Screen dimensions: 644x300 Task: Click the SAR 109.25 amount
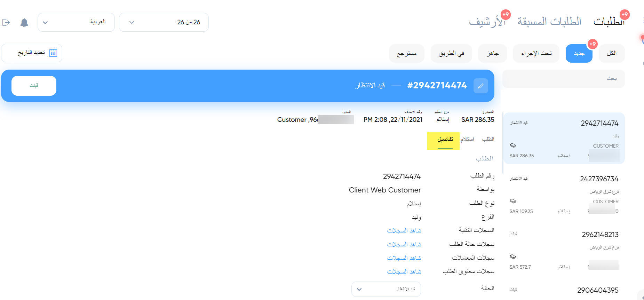coord(521,211)
